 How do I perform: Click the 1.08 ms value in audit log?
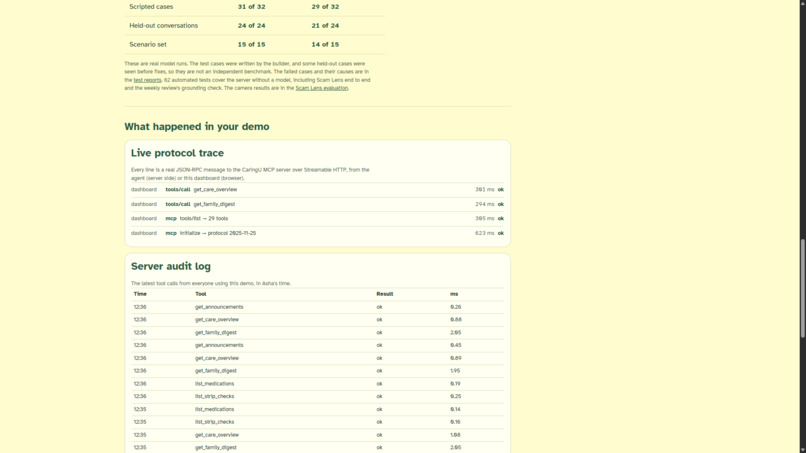pos(455,435)
